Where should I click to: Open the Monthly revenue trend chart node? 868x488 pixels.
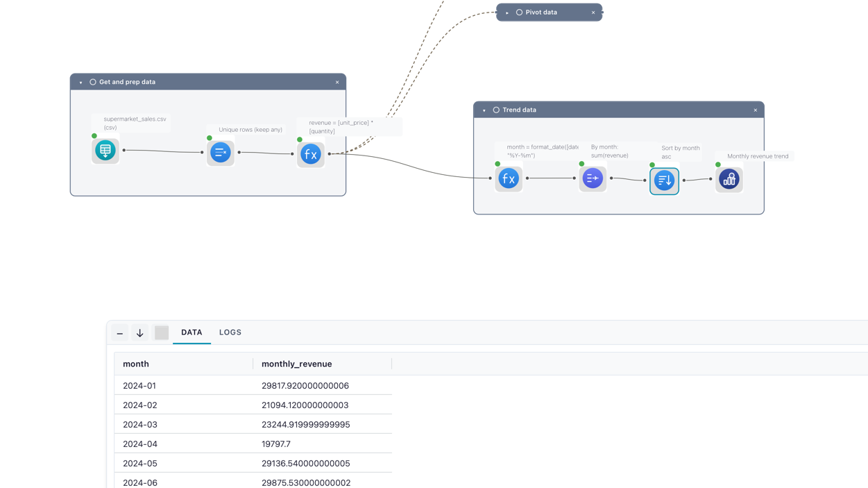coord(729,180)
